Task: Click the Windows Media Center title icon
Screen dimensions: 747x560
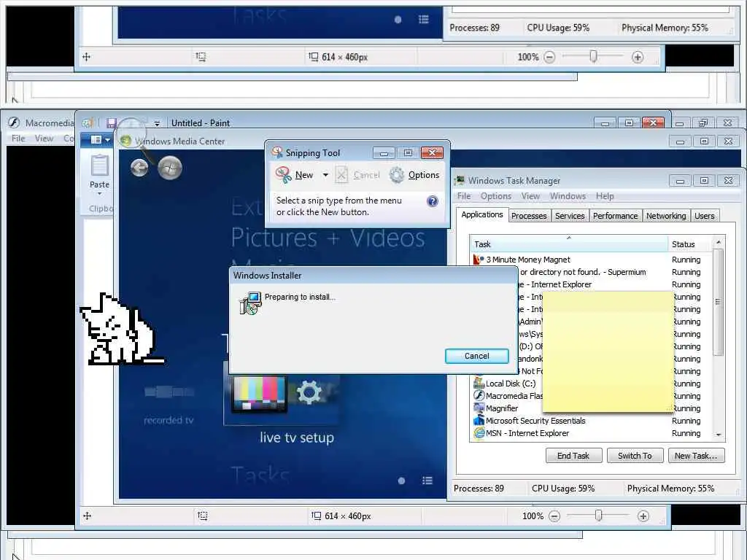Action: (x=125, y=141)
